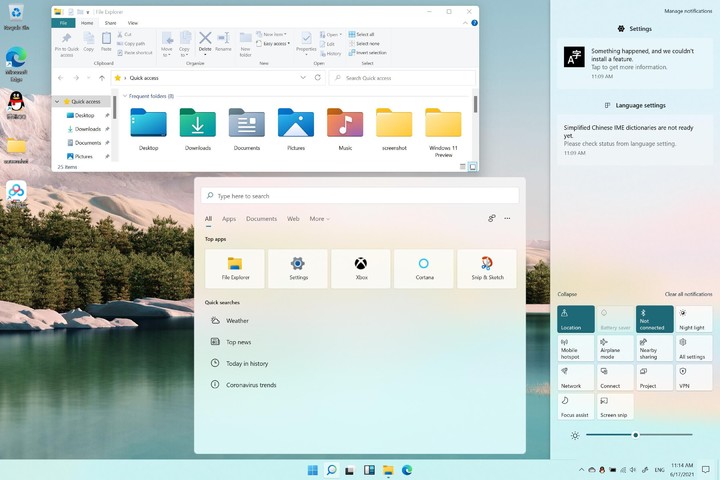
Task: Open Cortana from Top apps
Action: coord(423,268)
